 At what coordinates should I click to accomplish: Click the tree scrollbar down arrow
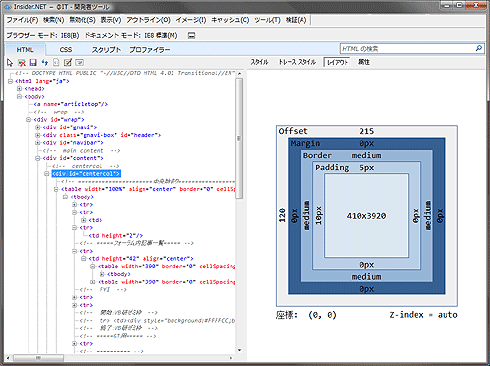click(x=239, y=350)
